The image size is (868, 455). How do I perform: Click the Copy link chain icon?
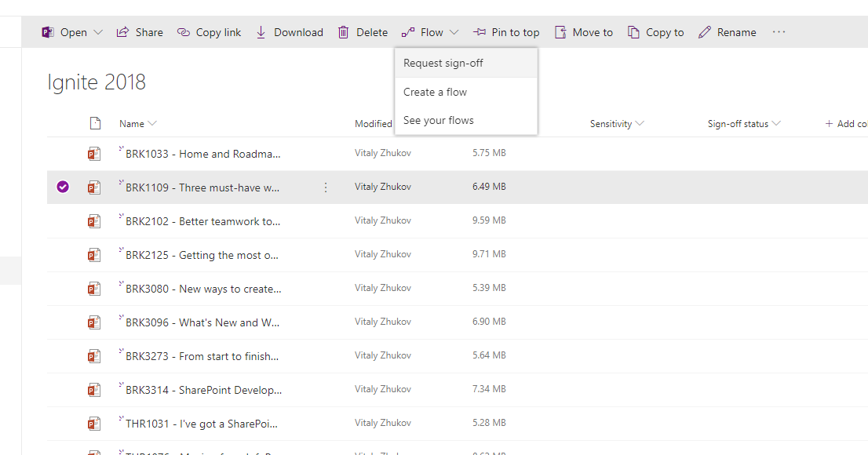183,32
